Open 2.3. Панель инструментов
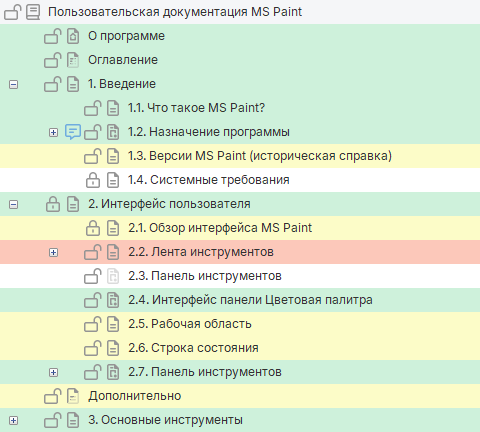 tap(205, 276)
